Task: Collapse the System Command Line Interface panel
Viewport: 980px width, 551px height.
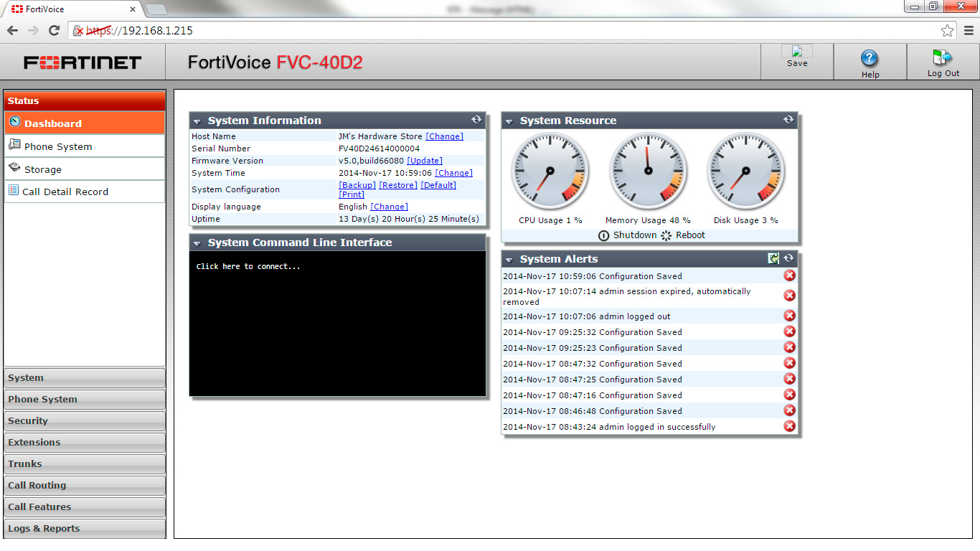Action: [197, 243]
